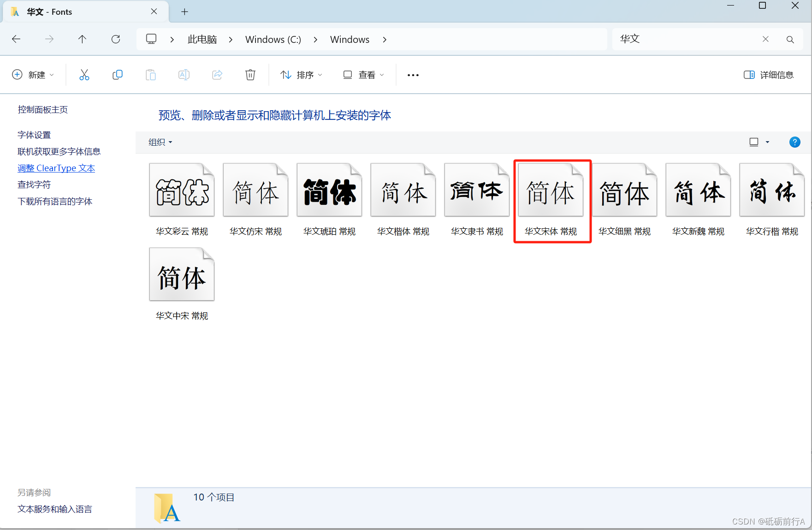Expand the chevron before 此电脑 breadcrumb
This screenshot has height=530, width=812.
(x=172, y=40)
